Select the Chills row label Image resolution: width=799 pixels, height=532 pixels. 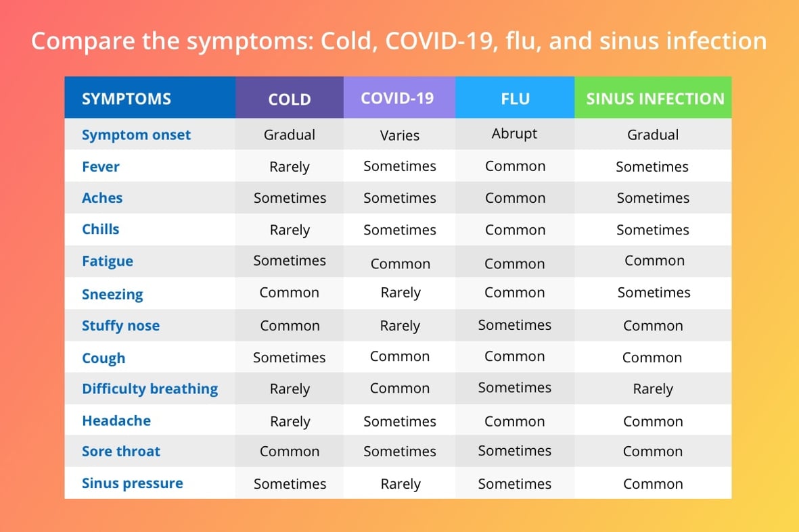(x=100, y=229)
